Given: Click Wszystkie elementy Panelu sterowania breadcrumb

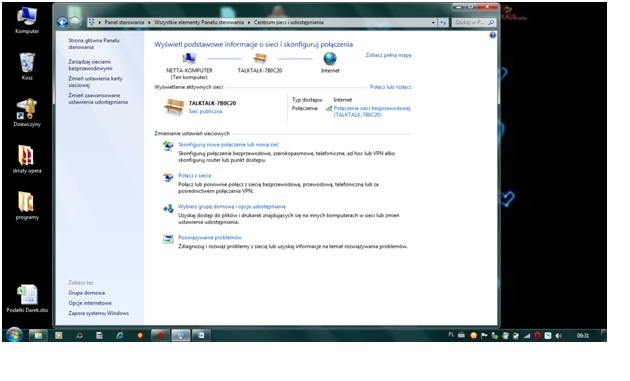Looking at the screenshot, I should pos(199,23).
